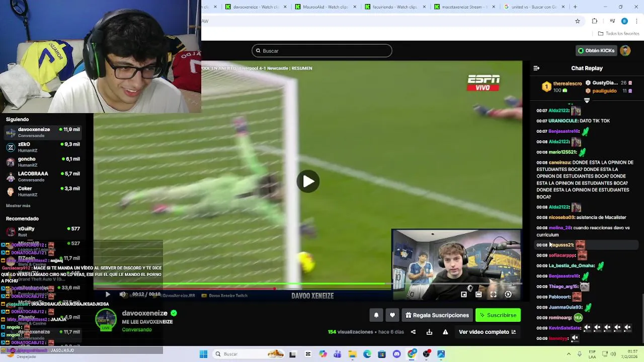Open the Windows Start menu
This screenshot has width=644, height=362.
click(203, 354)
